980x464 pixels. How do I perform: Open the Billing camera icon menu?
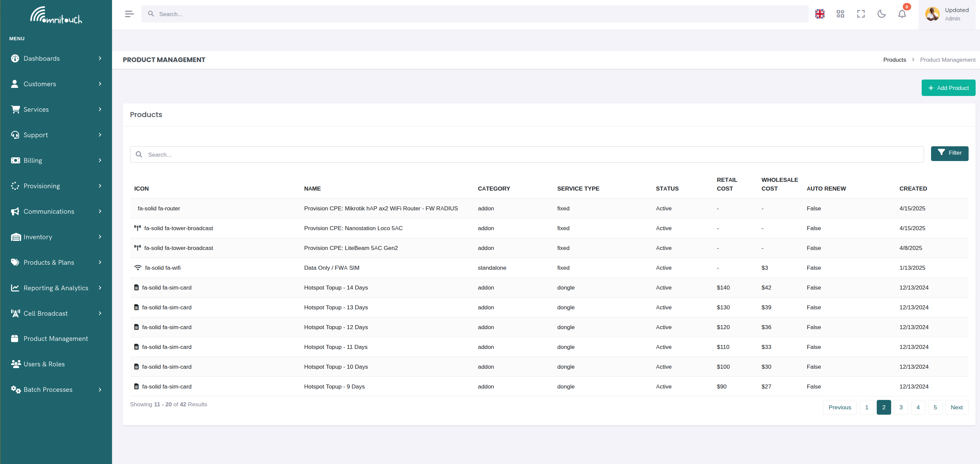coord(15,160)
